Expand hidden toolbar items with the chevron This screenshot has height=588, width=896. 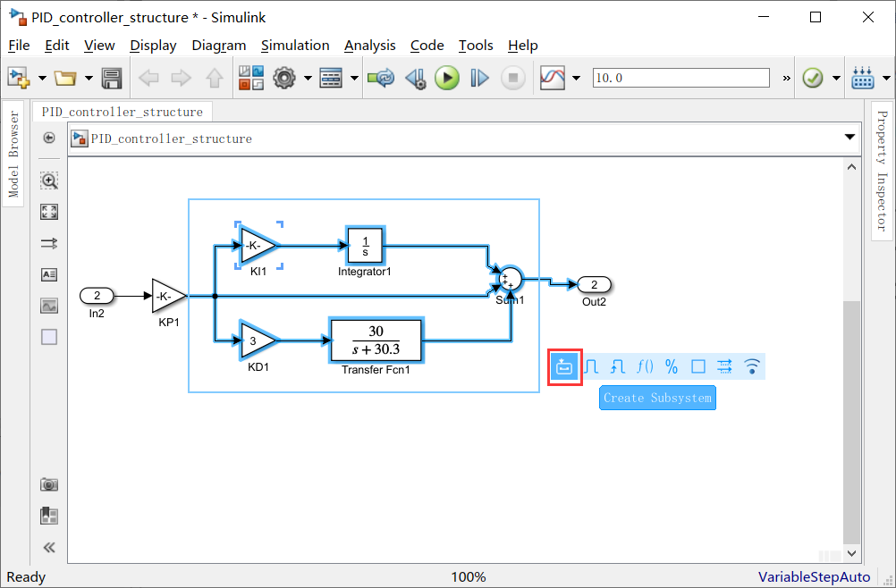coord(785,78)
